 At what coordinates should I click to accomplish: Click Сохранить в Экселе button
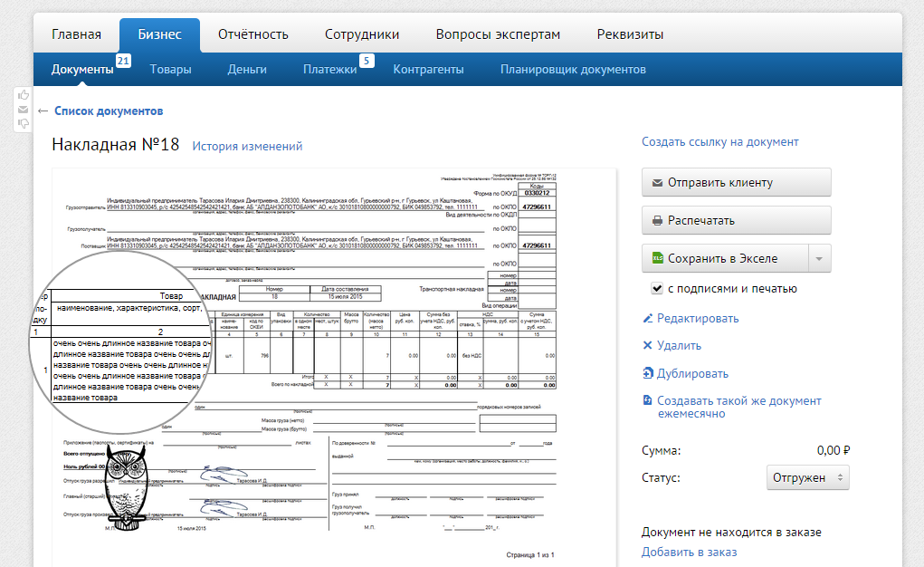click(x=726, y=258)
